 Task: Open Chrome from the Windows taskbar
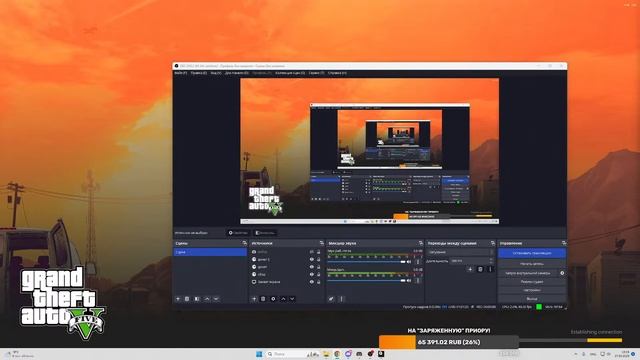tap(337, 354)
